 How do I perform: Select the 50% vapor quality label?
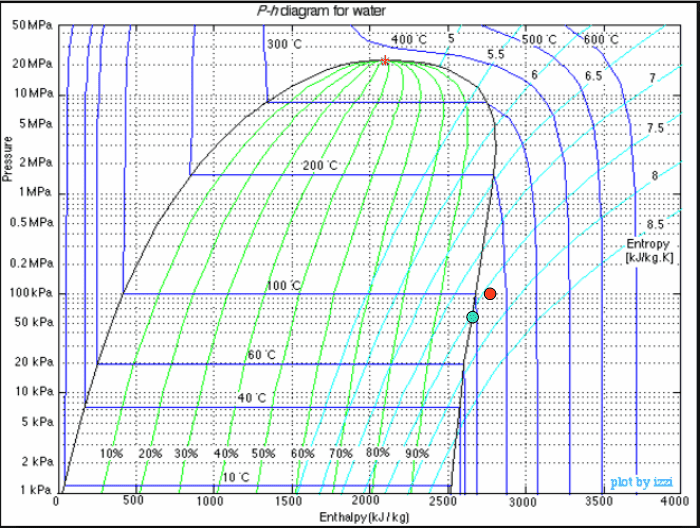(263, 453)
